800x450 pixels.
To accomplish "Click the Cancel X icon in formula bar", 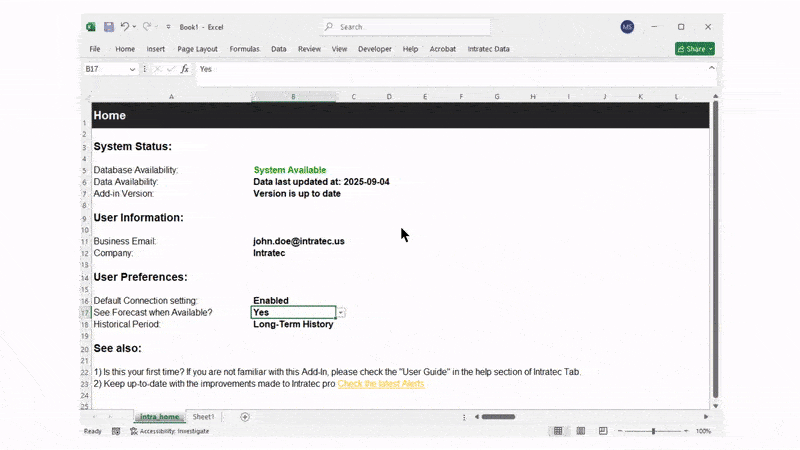I will click(158, 69).
